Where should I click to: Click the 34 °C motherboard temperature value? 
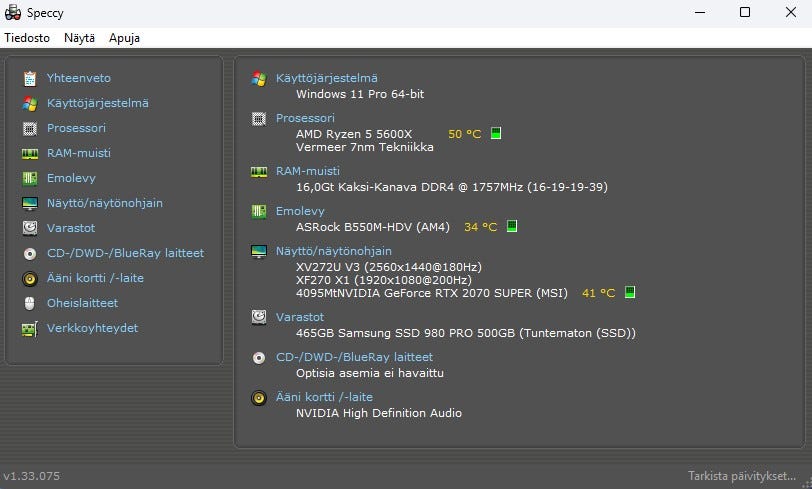(481, 226)
